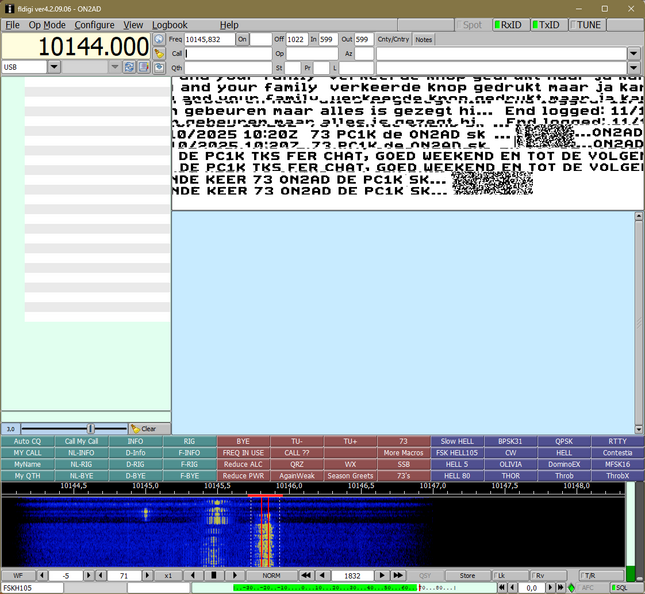
Task: Toggle the RxID indicator button
Action: (x=508, y=25)
